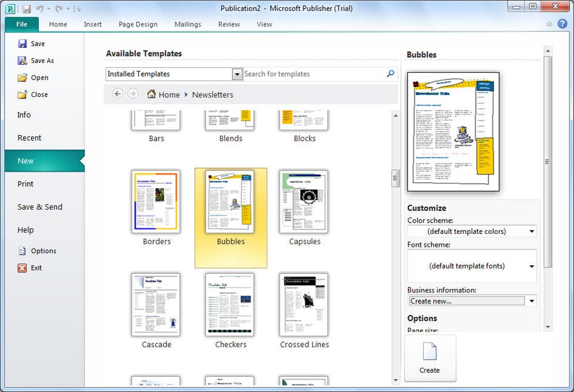Click the Undo arrow in title bar
The width and height of the screenshot is (574, 392).
pyautogui.click(x=40, y=9)
